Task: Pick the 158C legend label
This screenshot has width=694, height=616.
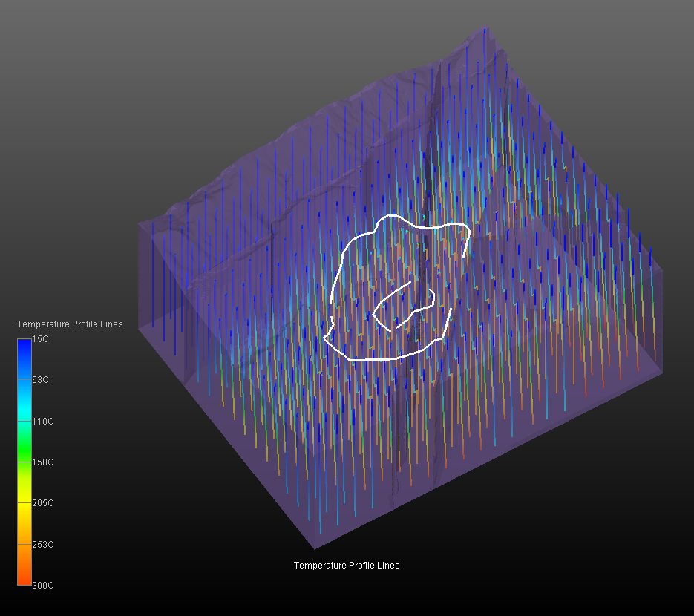Action: 42,462
